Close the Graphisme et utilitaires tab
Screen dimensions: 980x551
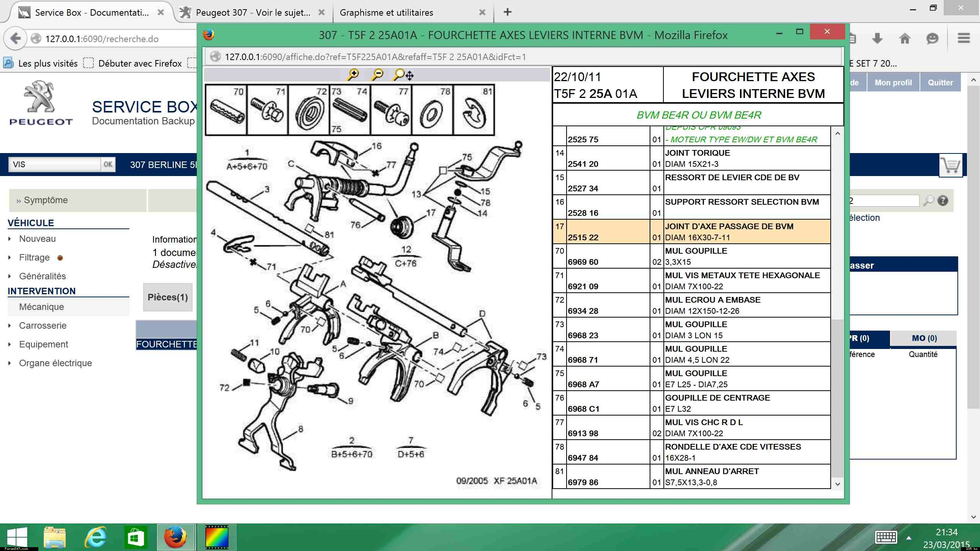point(482,12)
